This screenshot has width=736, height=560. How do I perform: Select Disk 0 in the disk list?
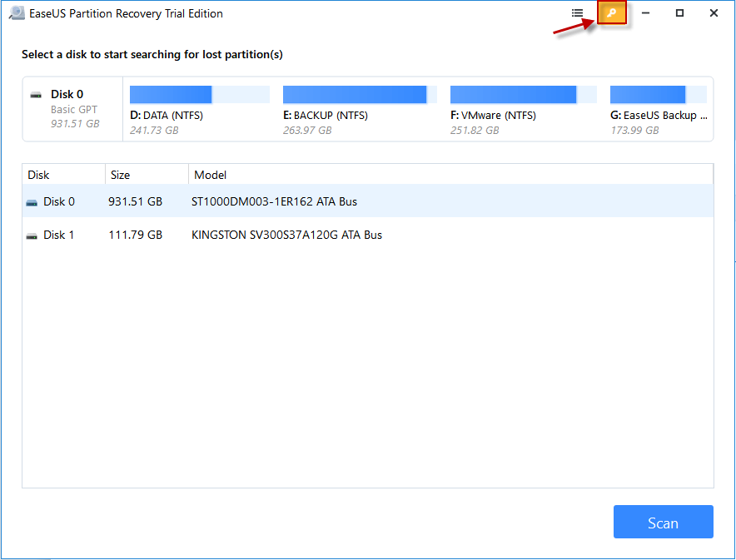click(x=368, y=201)
